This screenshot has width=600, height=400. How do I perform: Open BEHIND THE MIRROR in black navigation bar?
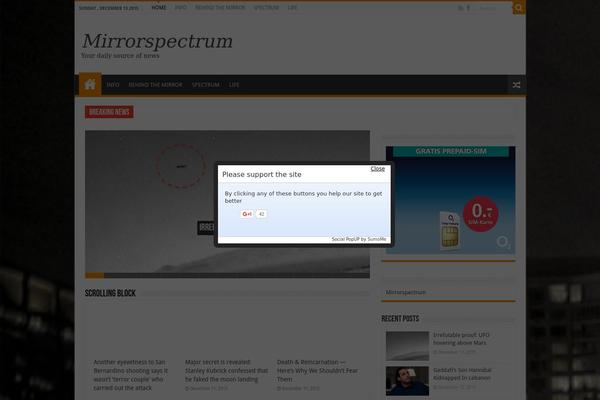tap(155, 85)
